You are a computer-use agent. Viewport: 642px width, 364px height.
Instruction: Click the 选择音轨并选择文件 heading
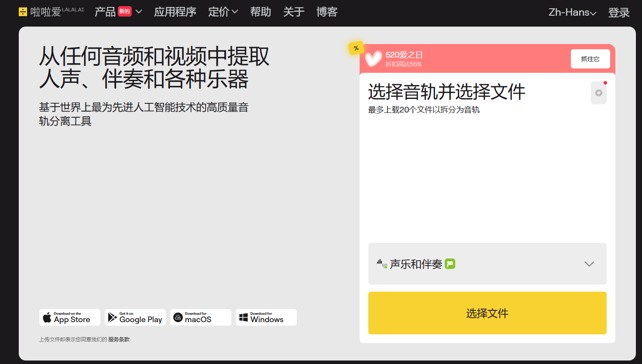(x=446, y=92)
